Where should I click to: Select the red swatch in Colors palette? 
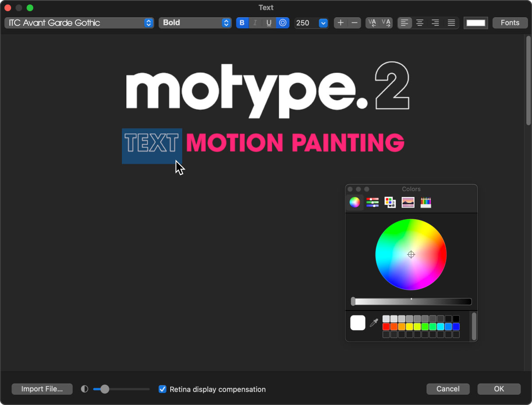coord(386,326)
